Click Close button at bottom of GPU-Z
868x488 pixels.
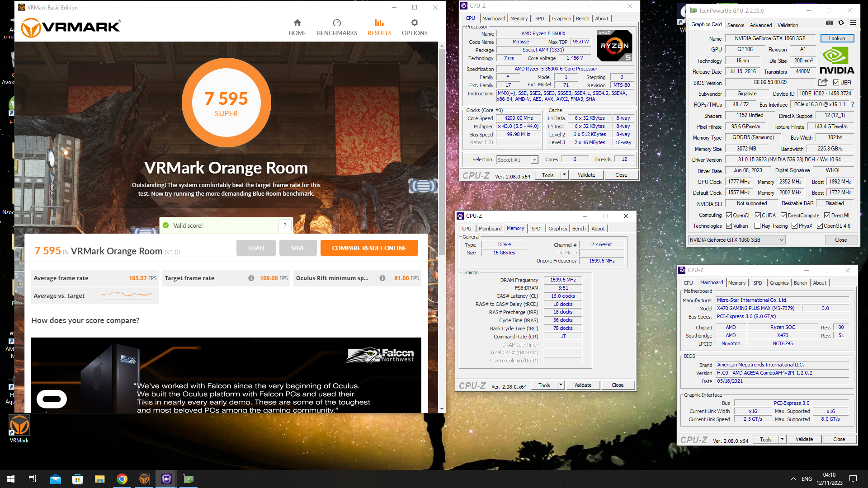[841, 240]
